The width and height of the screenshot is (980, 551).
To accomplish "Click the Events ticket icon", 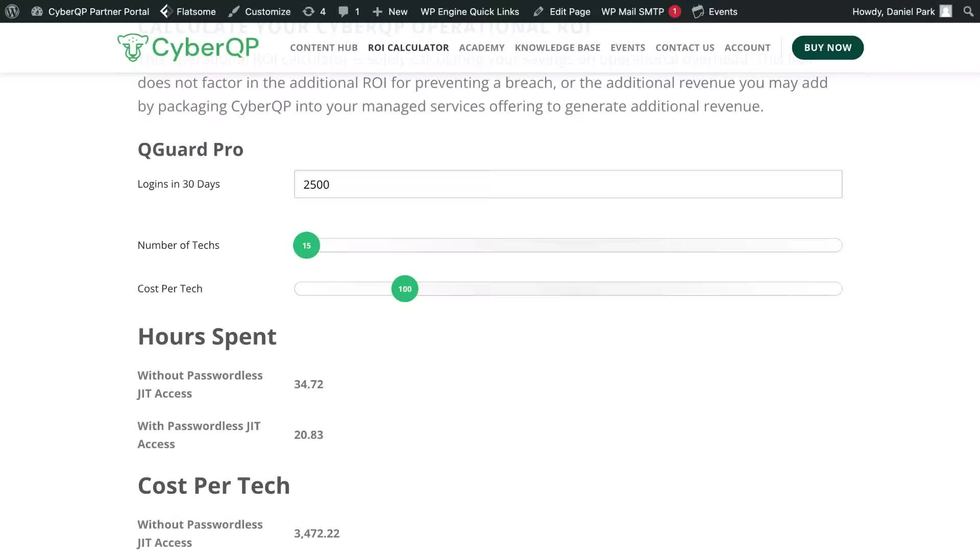I will (x=698, y=11).
